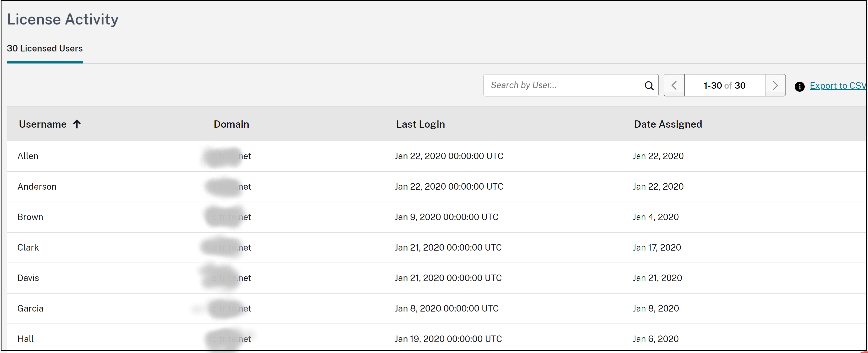Image resolution: width=868 pixels, height=353 pixels.
Task: Click the Username sort arrow
Action: point(77,124)
